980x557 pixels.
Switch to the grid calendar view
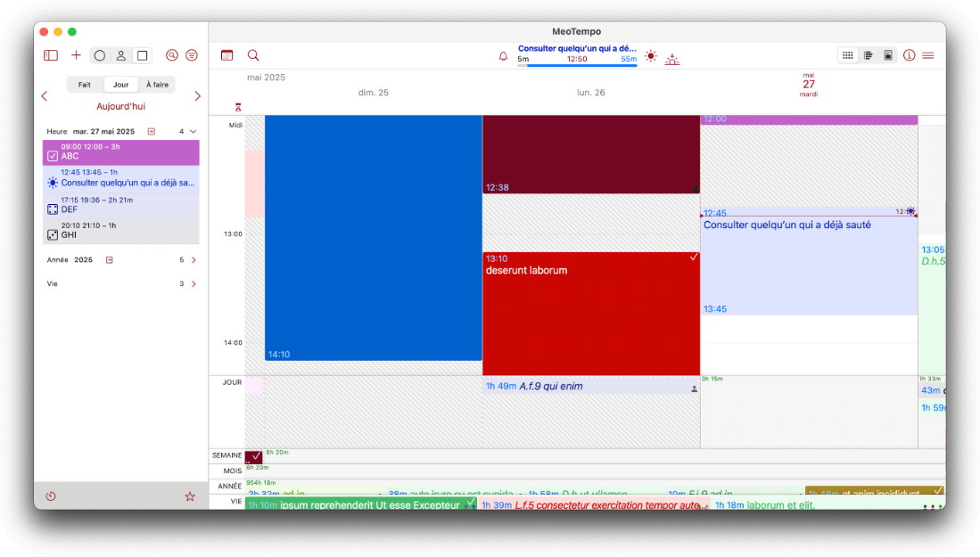[x=847, y=55]
